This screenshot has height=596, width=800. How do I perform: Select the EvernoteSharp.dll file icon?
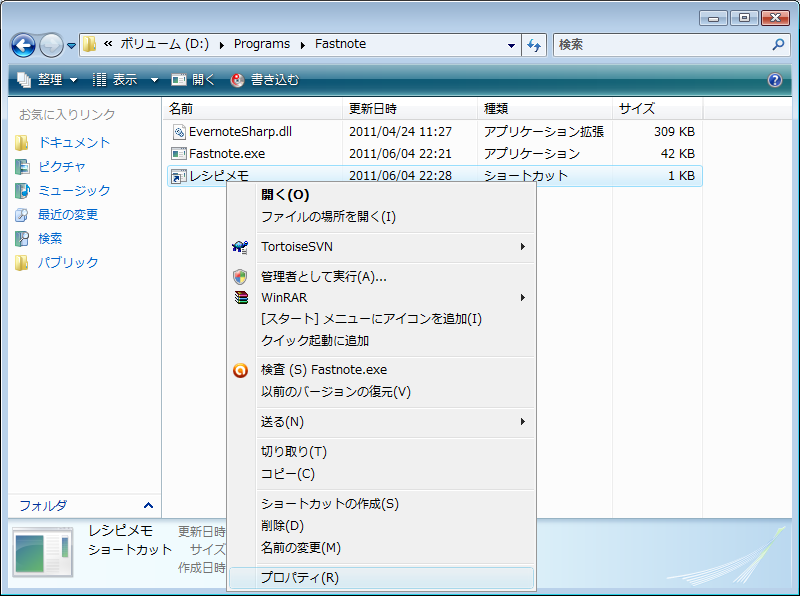coord(178,132)
